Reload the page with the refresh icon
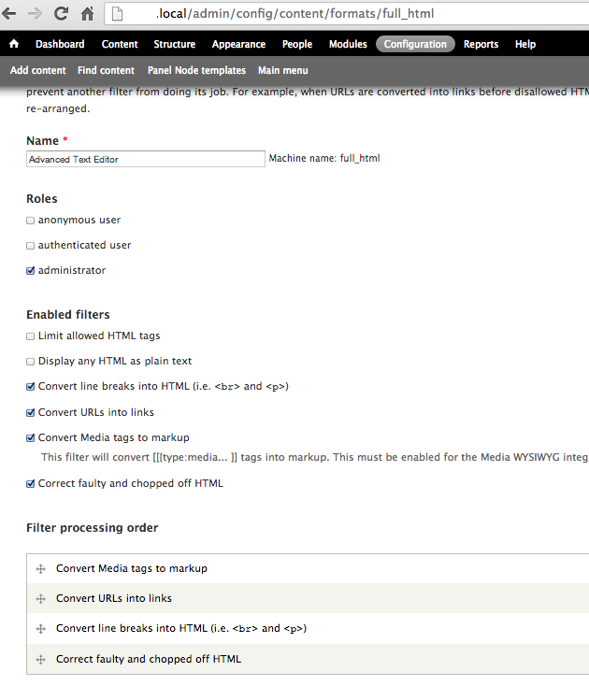The height and width of the screenshot is (700, 589). 62,14
